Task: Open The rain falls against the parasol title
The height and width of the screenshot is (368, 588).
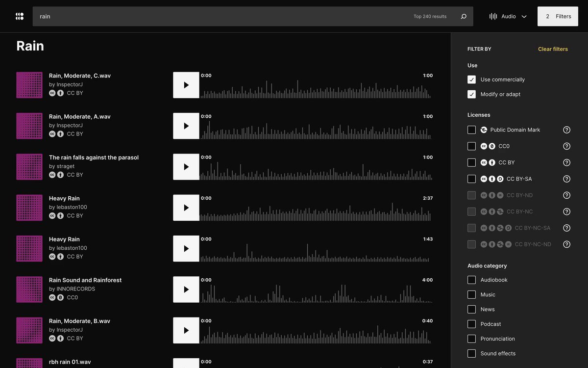Action: pos(94,158)
